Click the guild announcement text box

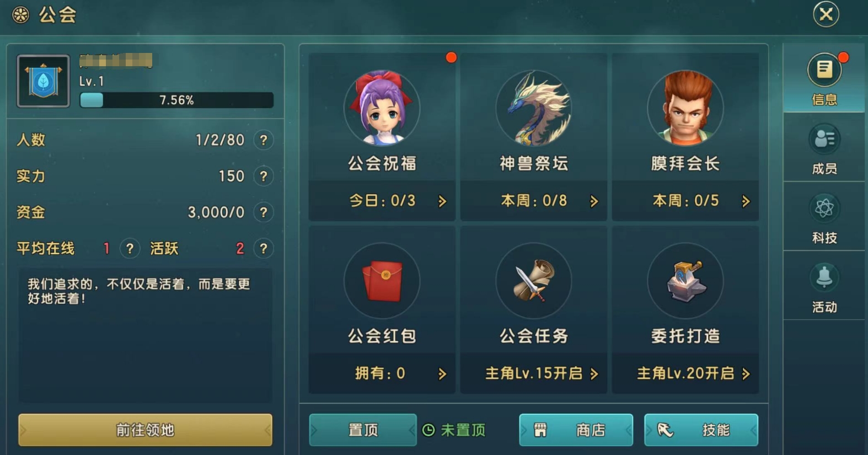coord(145,335)
